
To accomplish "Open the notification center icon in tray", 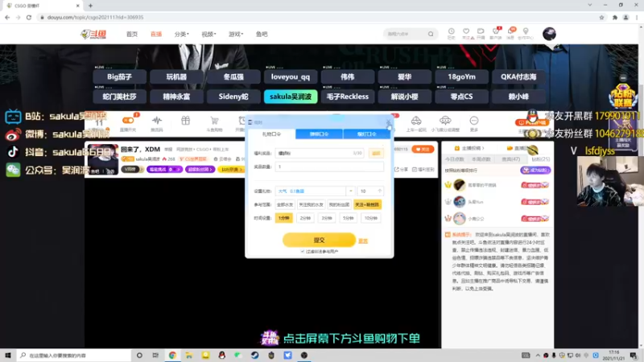I will [x=634, y=356].
